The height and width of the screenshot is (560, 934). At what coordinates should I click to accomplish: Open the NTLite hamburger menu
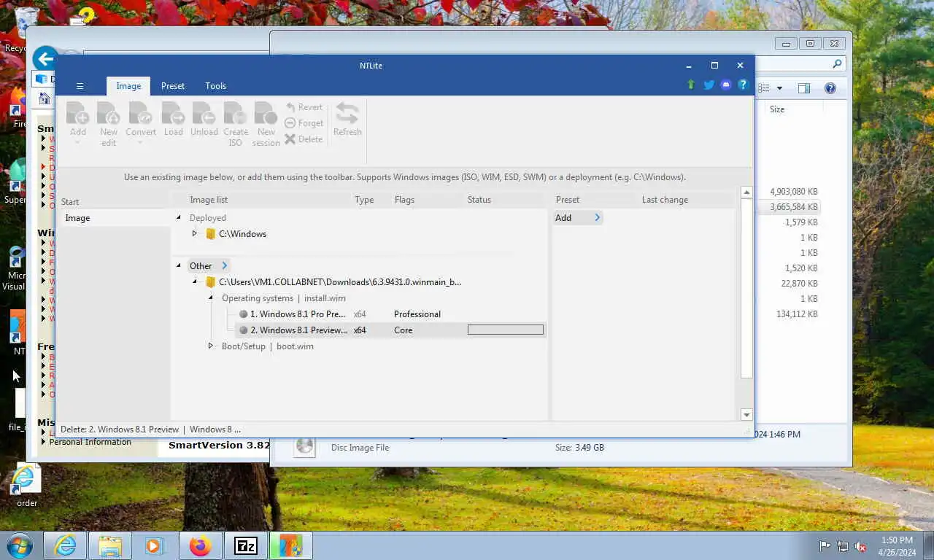(x=80, y=86)
